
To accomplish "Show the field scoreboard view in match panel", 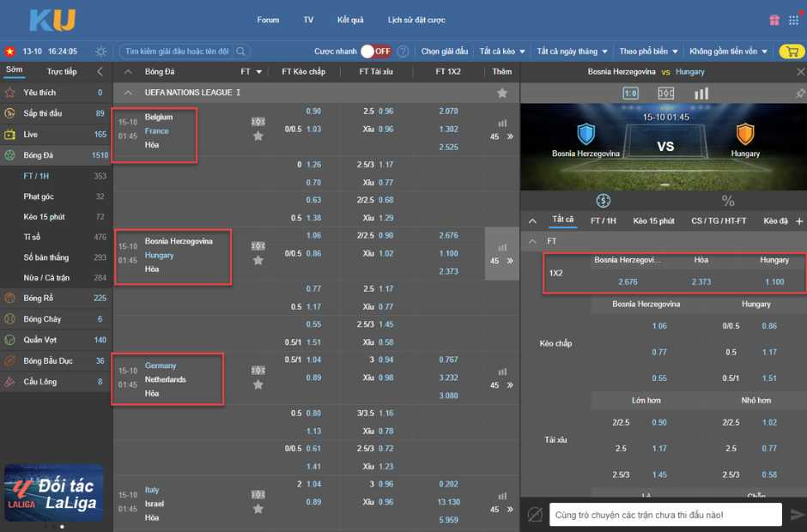I will coord(665,94).
